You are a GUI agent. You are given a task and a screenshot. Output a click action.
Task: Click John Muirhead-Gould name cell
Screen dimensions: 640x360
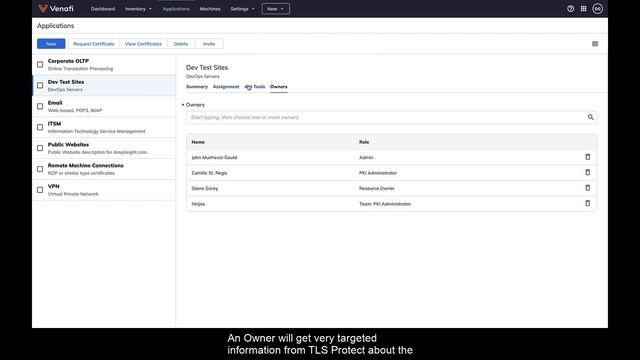pyautogui.click(x=214, y=157)
